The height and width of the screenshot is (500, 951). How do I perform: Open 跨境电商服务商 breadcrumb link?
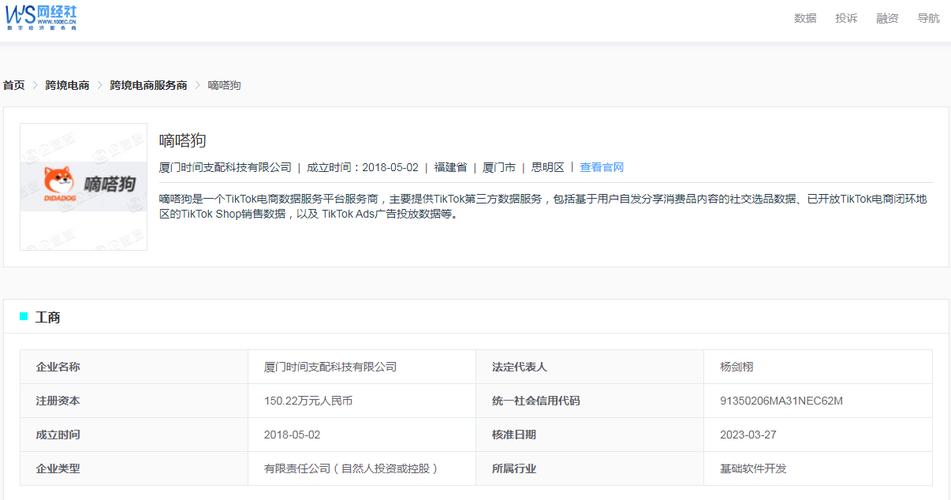click(149, 85)
